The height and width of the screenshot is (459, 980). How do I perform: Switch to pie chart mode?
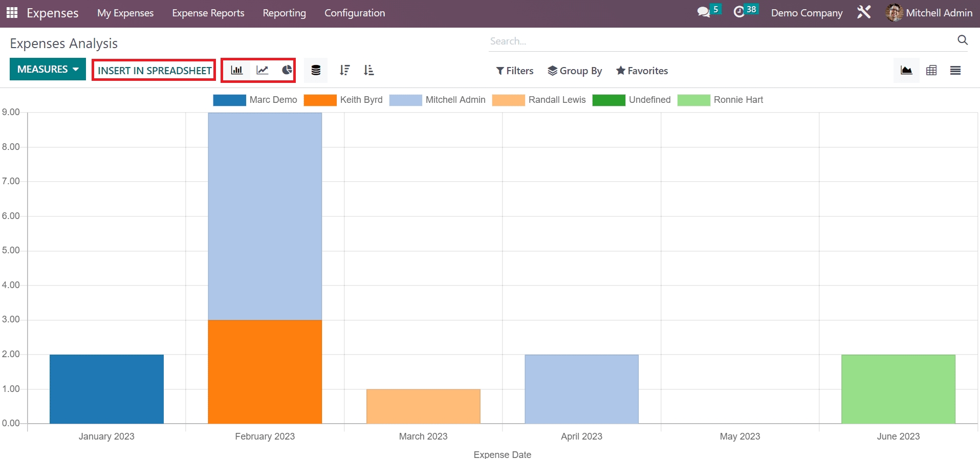point(287,70)
